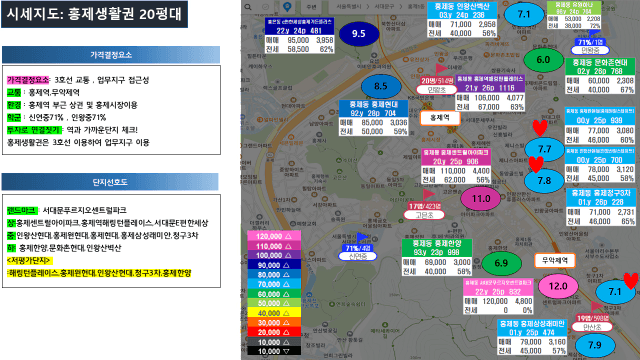640x360 pixels.
Task: Click the 홍제동 문화촌현대 02y 28p price card
Action: pos(600,76)
